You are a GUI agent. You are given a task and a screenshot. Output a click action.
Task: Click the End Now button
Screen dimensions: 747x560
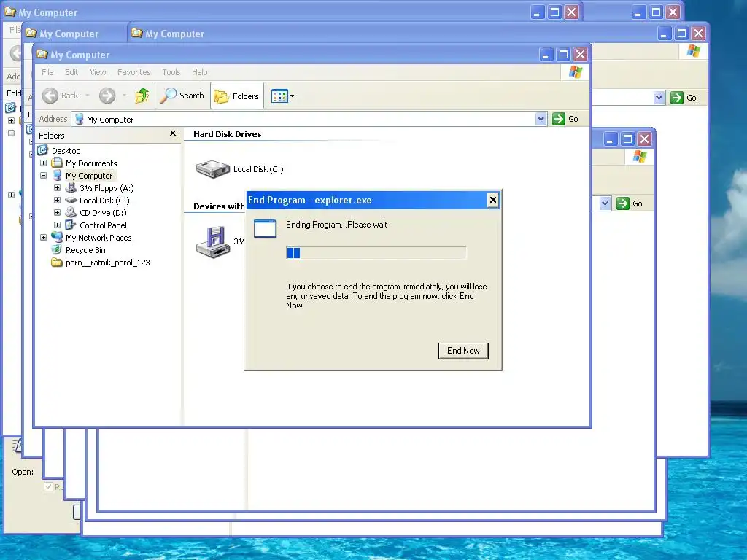pyautogui.click(x=463, y=351)
